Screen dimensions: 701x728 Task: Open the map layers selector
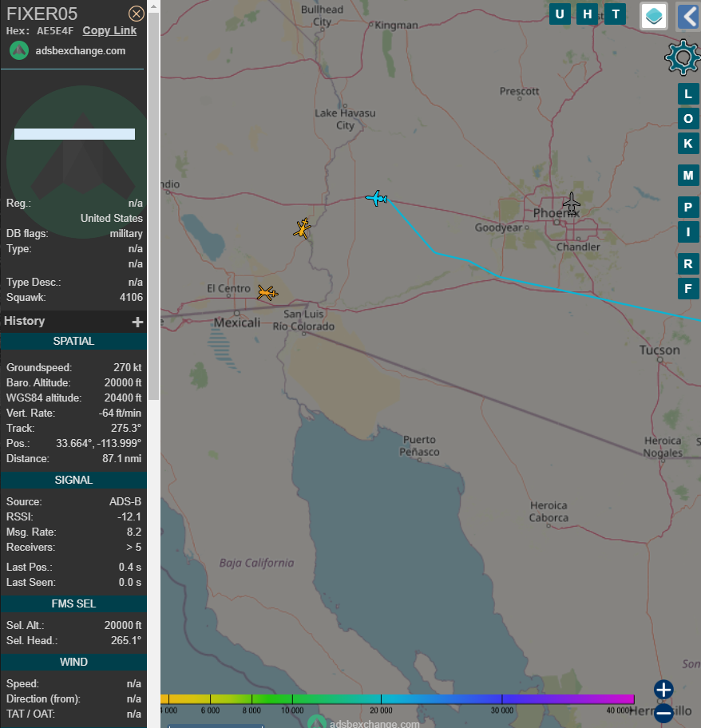654,16
